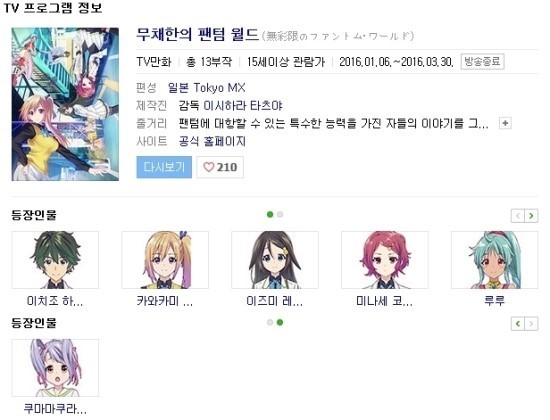Click previous arrow in second character row

(x=518, y=324)
